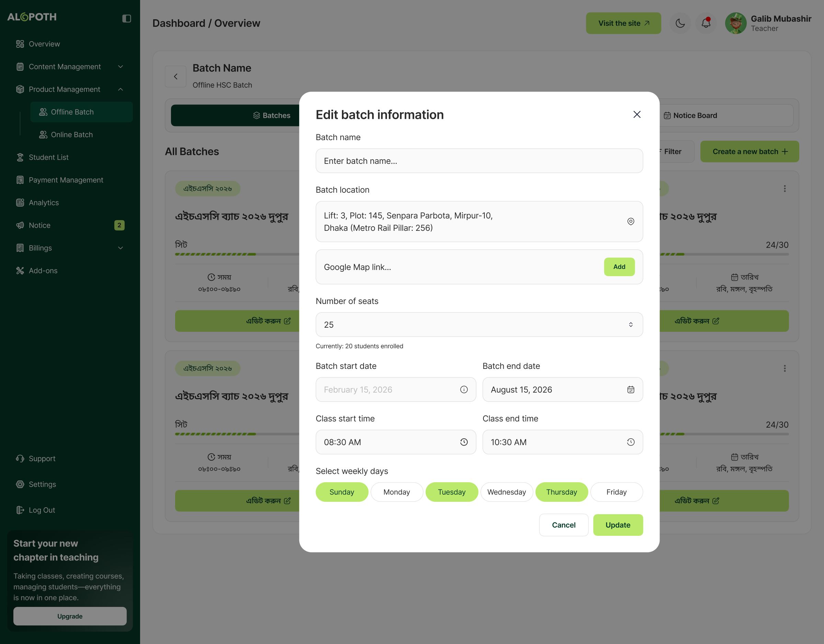
Task: Click info icon in Batch start date
Action: click(464, 389)
